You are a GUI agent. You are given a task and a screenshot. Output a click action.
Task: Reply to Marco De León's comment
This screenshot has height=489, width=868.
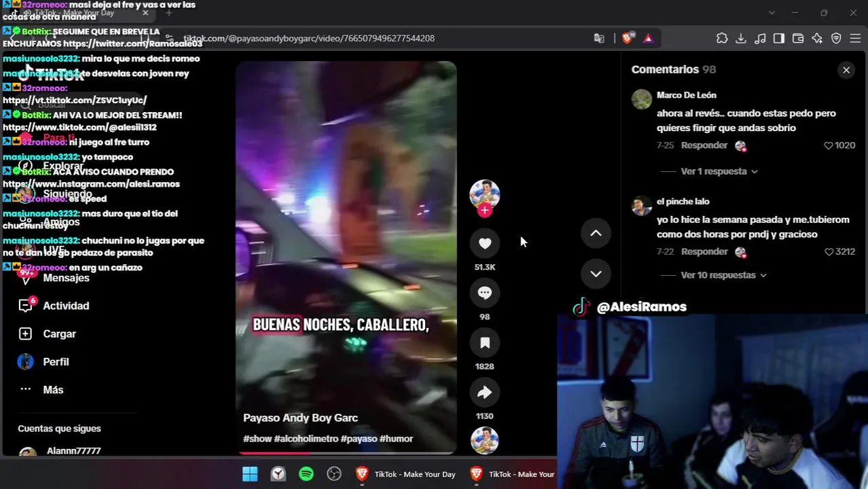704,145
